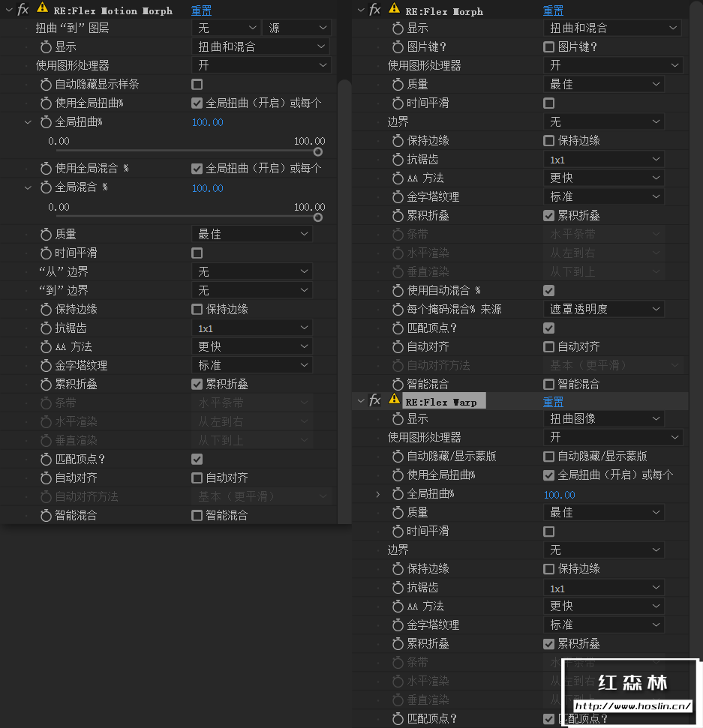Toggle fx switch for RE:Flex Motion Morph
Screen dimensions: 703x728
coord(23,10)
